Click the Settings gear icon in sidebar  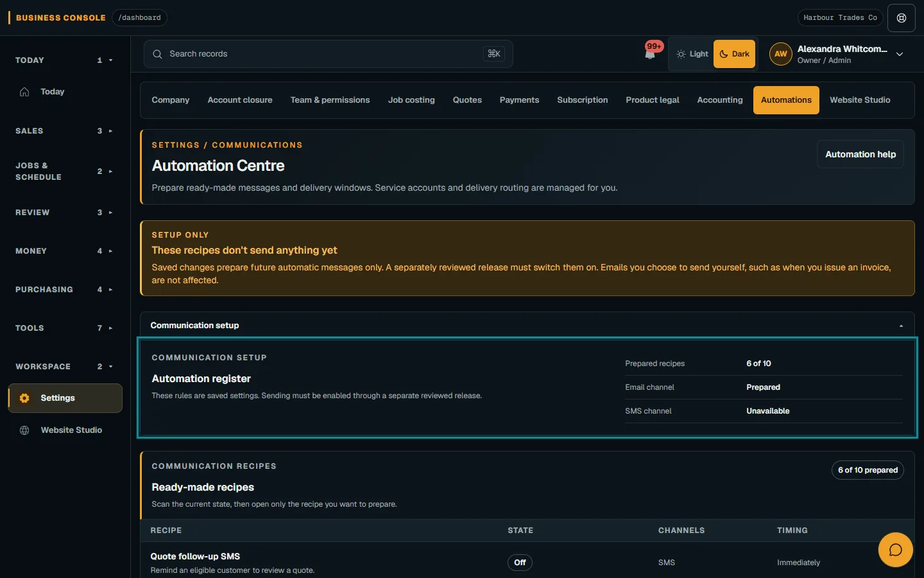pyautogui.click(x=24, y=398)
